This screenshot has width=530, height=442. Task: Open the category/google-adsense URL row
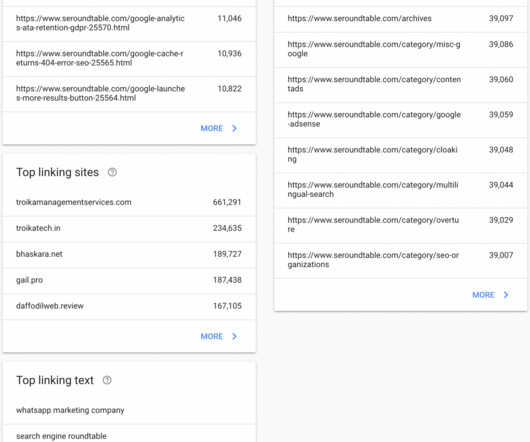pos(401,120)
